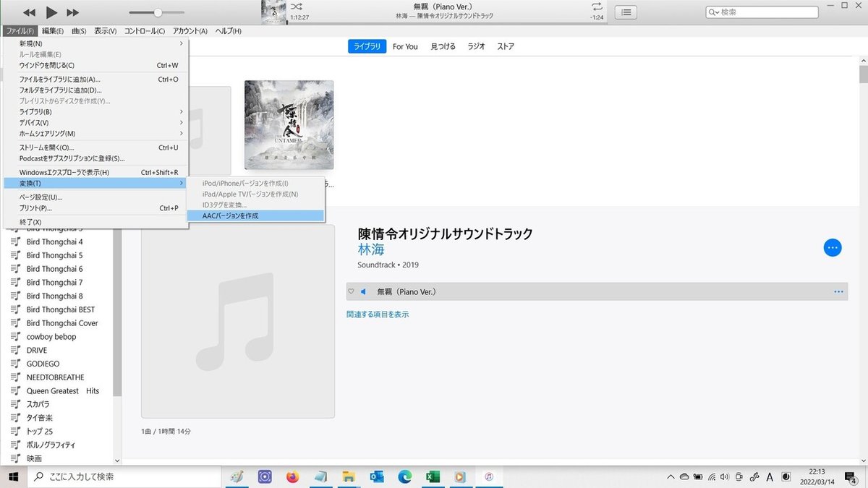Click playlist icon beside スカパラ
The image size is (868, 488).
click(15, 404)
